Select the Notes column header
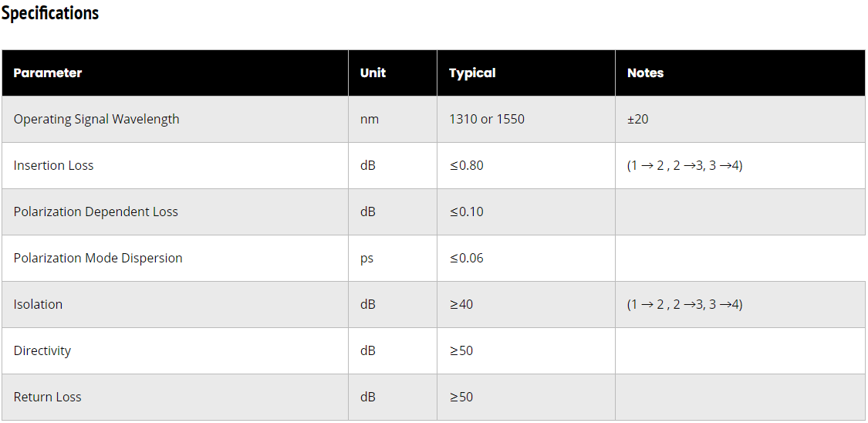This screenshot has height=423, width=868. click(645, 73)
